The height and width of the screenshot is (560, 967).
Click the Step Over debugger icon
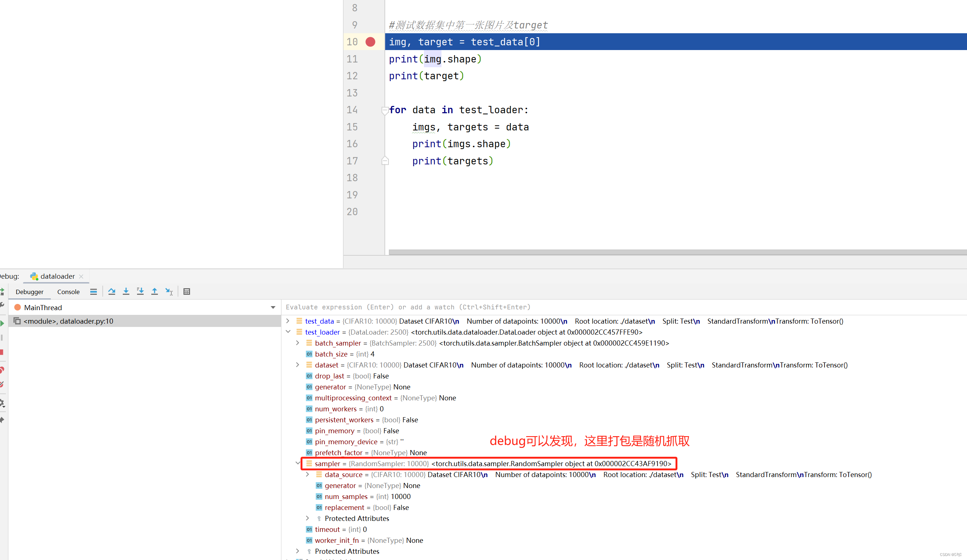(x=112, y=292)
